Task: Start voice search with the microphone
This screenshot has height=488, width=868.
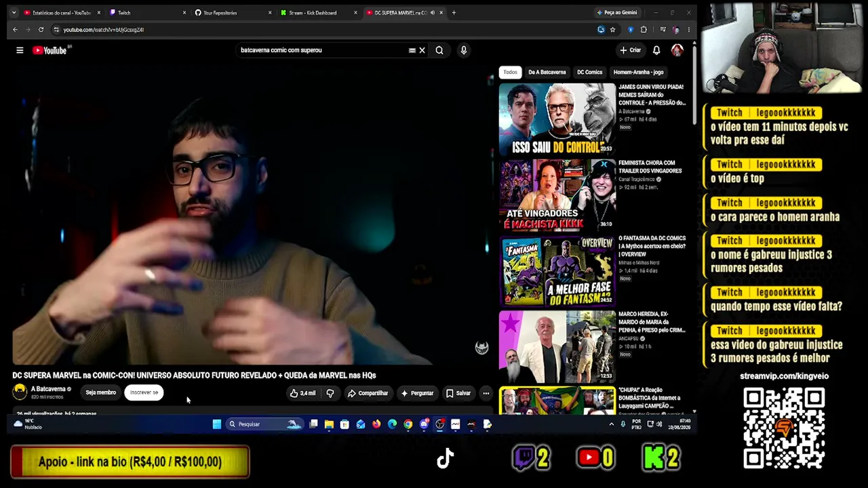Action: pyautogui.click(x=464, y=50)
